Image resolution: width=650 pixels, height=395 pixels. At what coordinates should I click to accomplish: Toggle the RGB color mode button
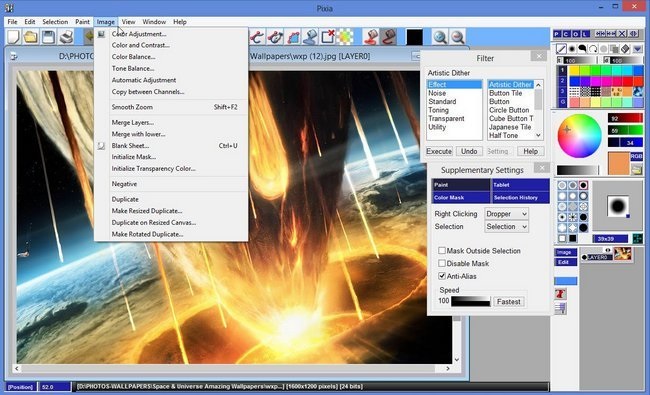pos(636,156)
